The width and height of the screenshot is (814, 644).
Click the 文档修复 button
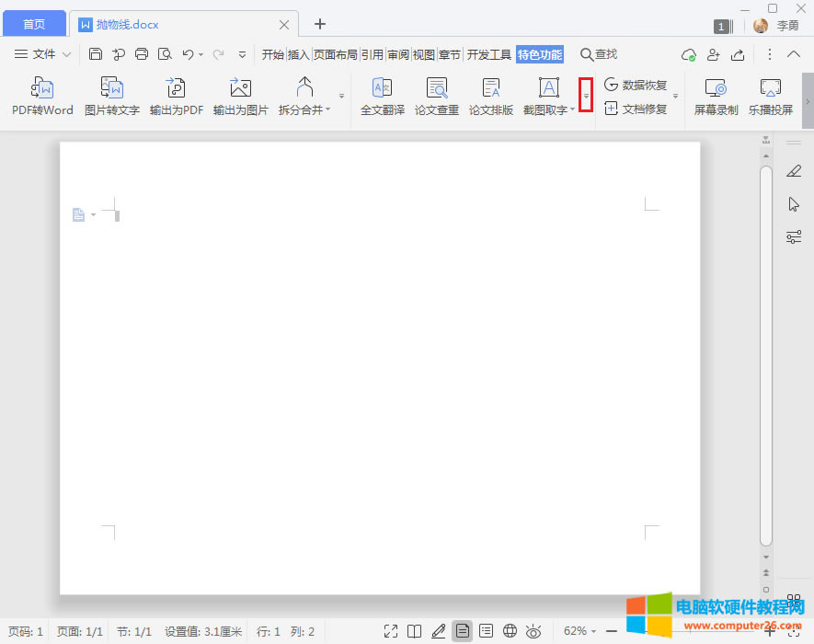pyautogui.click(x=636, y=109)
